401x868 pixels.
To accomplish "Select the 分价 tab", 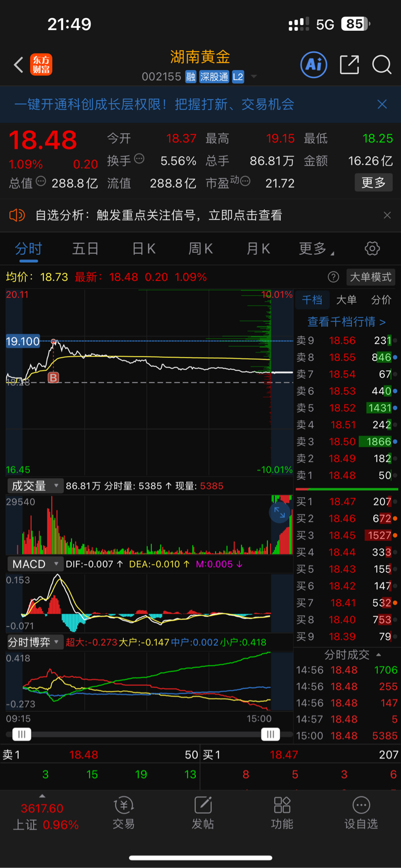I will pyautogui.click(x=381, y=300).
